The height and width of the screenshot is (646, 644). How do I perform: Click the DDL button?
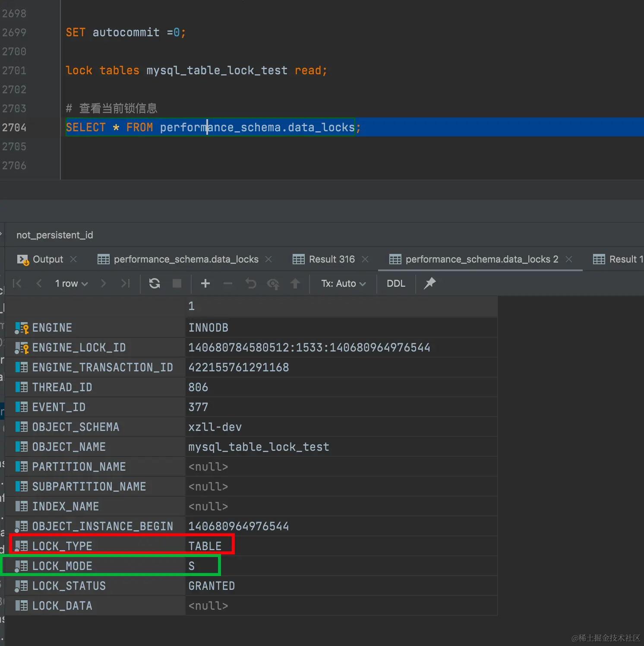[x=396, y=283]
